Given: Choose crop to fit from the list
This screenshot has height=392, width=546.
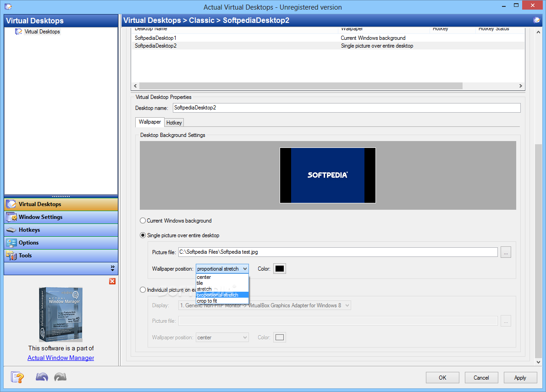Looking at the screenshot, I should pyautogui.click(x=222, y=301).
